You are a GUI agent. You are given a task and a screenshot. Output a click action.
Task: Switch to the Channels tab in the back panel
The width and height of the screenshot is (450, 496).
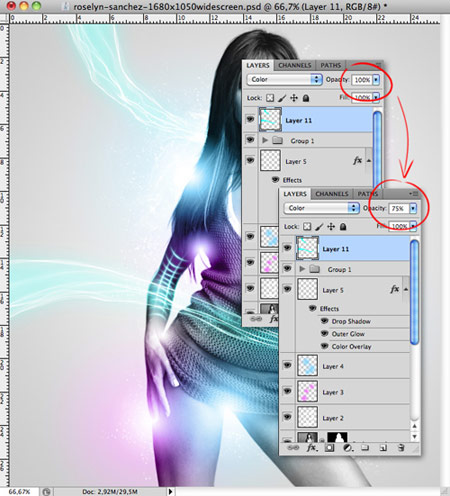pos(295,65)
